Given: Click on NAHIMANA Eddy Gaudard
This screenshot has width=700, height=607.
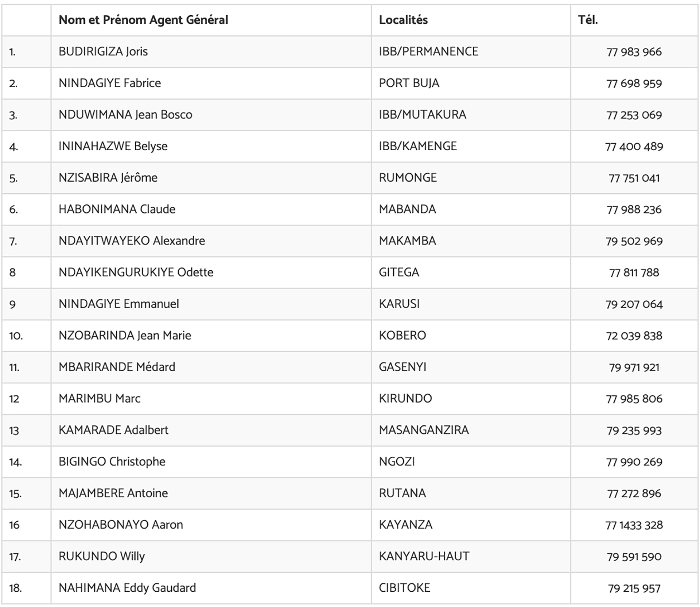Looking at the screenshot, I should coord(127,588).
